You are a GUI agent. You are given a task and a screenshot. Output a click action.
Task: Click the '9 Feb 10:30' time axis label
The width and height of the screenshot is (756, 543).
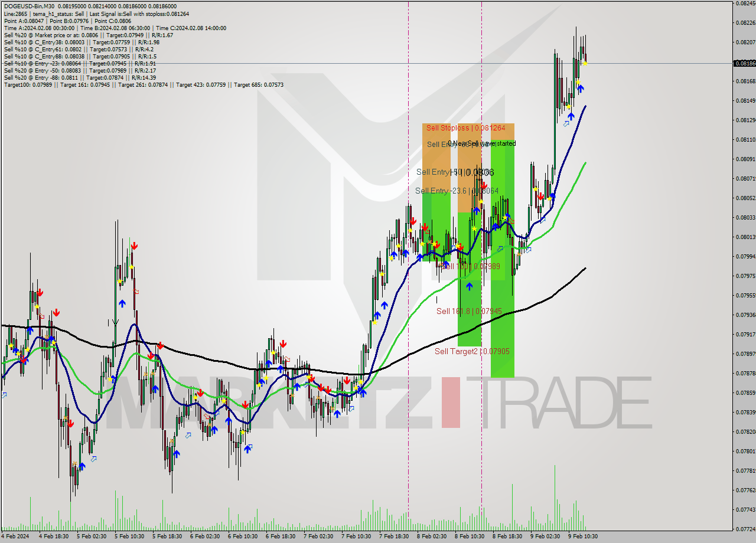(x=582, y=537)
